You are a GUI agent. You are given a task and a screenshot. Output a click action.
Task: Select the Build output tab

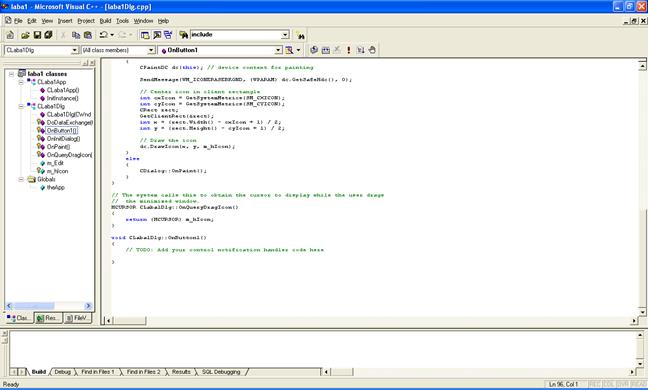point(38,372)
